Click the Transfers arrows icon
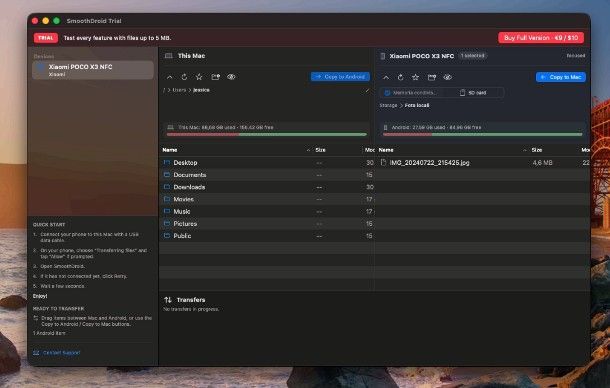 coord(168,300)
